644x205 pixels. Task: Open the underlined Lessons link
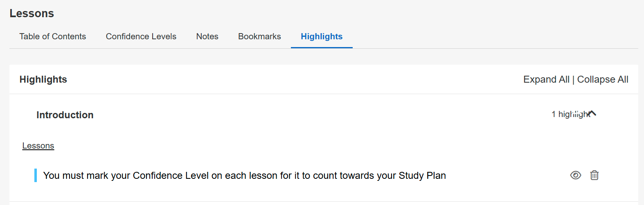click(x=38, y=146)
